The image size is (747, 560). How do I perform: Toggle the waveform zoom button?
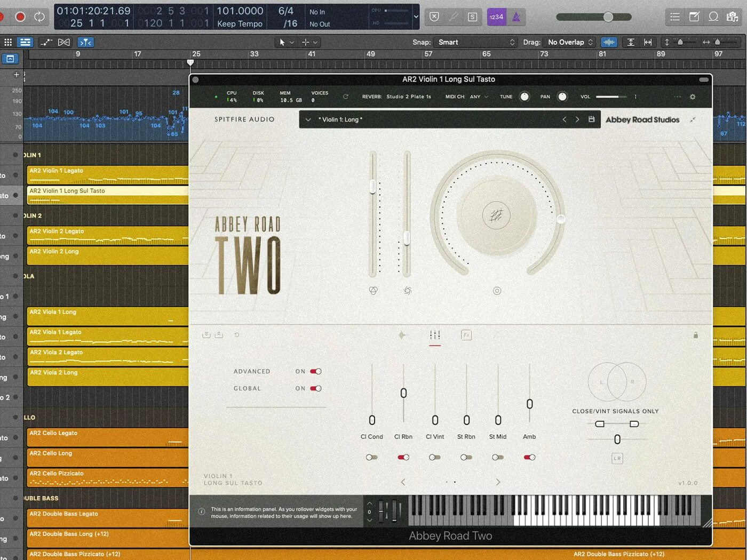click(x=609, y=42)
